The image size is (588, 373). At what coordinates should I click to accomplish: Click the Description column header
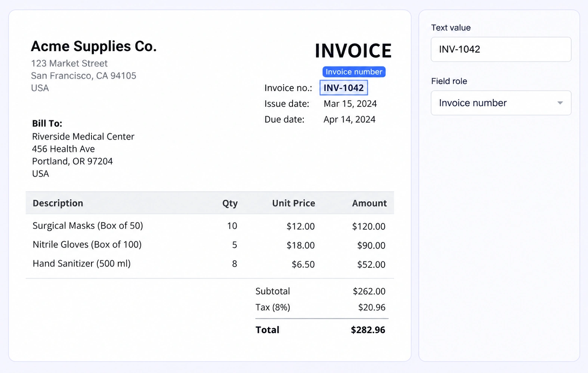click(x=58, y=203)
